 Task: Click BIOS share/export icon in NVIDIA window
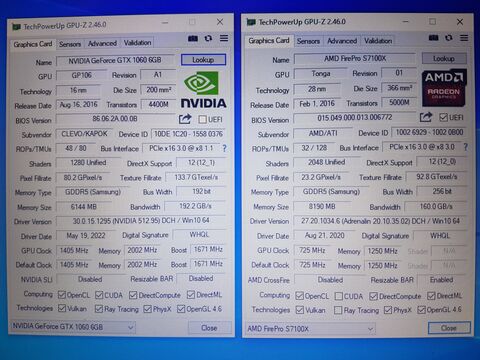pos(185,119)
